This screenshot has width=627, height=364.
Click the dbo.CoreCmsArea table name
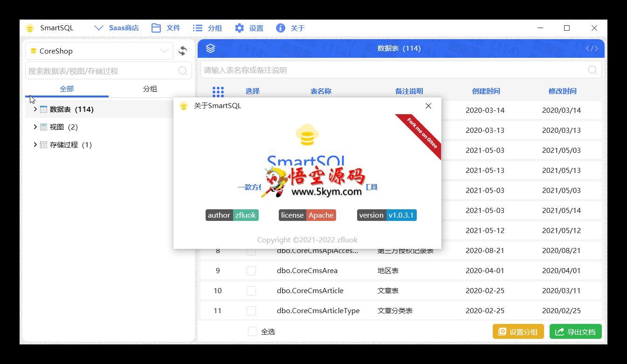click(x=307, y=270)
